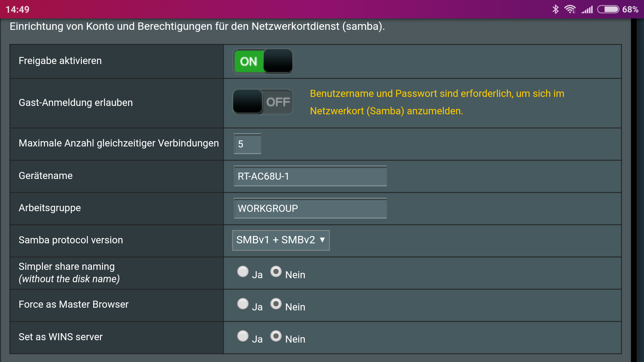The height and width of the screenshot is (362, 644).
Task: Tap the Wi-Fi status icon
Action: click(570, 9)
